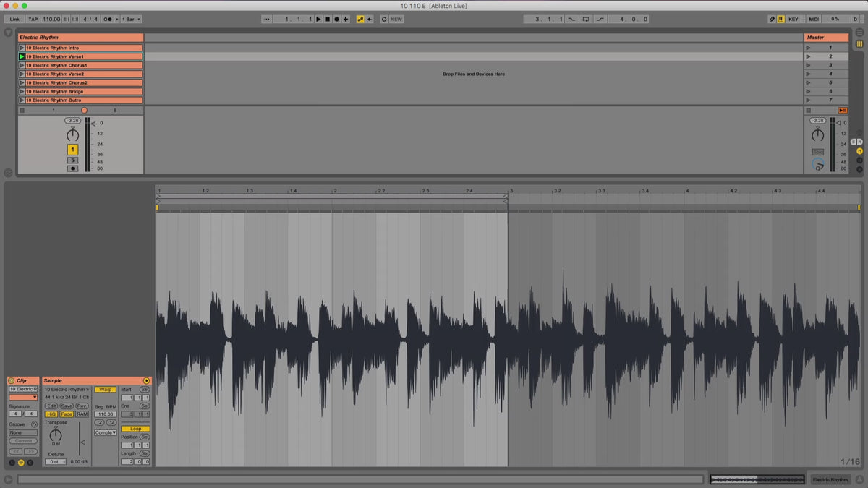Click the transport Stop button
This screenshot has width=868, height=488.
(x=327, y=19)
